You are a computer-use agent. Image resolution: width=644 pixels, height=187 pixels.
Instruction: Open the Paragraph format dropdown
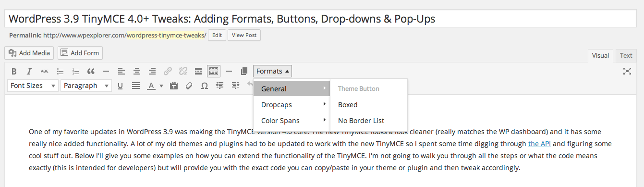pos(86,86)
